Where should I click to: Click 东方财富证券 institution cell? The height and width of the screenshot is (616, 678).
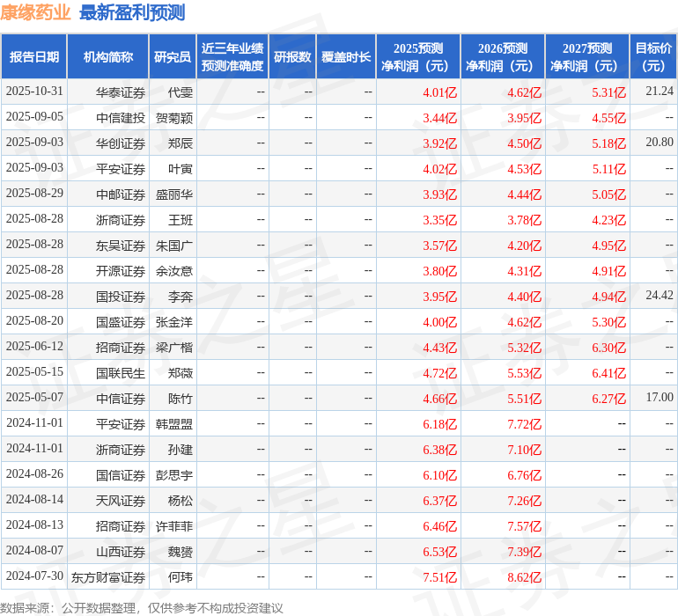pyautogui.click(x=108, y=576)
